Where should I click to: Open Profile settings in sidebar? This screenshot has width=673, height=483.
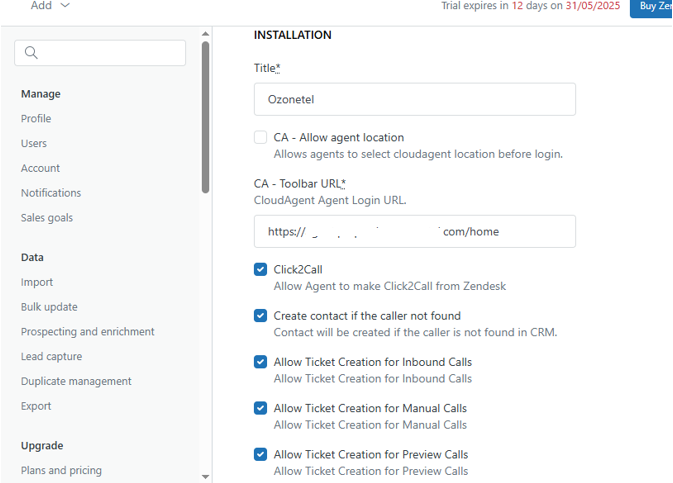[x=36, y=118]
